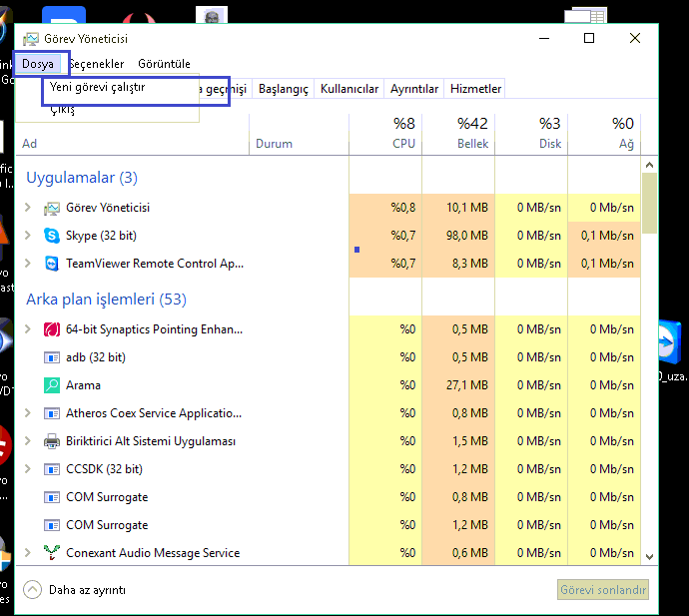Viewport: 689px width, 616px height.
Task: Click the Arama search icon
Action: pyautogui.click(x=51, y=385)
